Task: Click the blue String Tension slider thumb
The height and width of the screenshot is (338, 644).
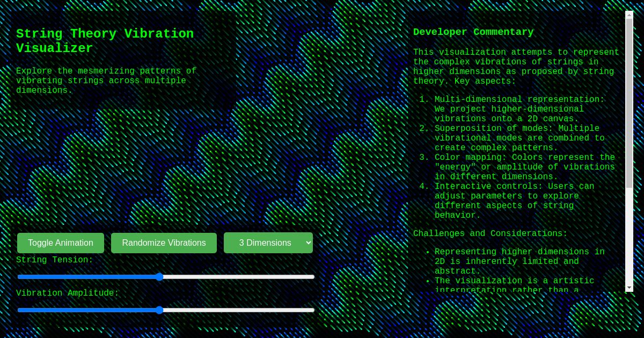Action: tap(159, 277)
